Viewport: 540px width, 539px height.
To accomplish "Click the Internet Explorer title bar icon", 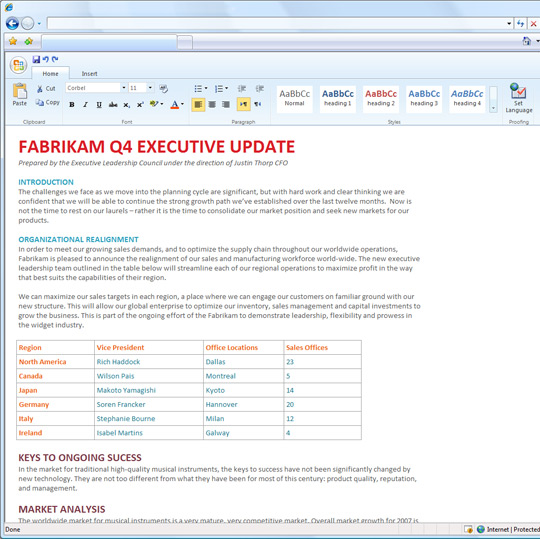I will click(9, 7).
